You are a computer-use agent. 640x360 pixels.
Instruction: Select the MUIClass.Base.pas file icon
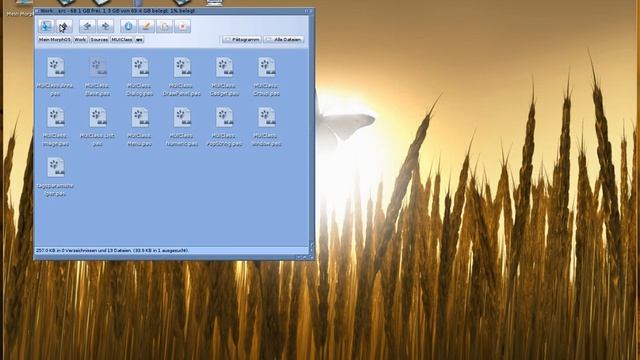coord(98,67)
